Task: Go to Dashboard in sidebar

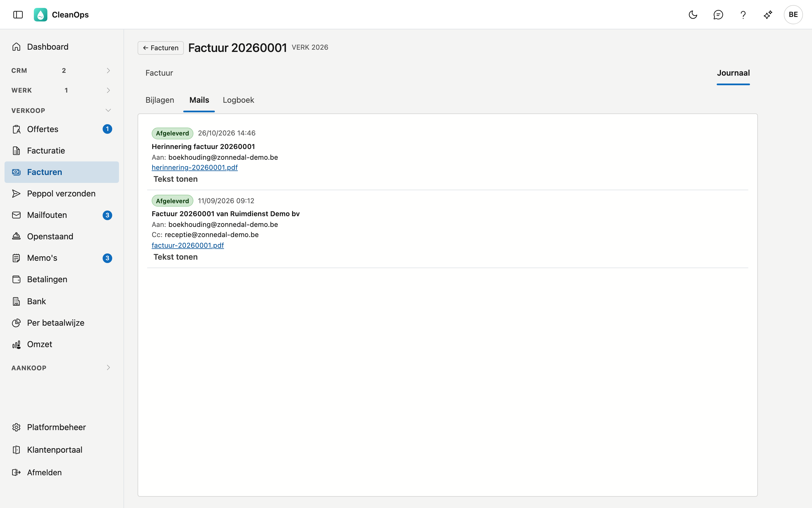Action: 62,47
